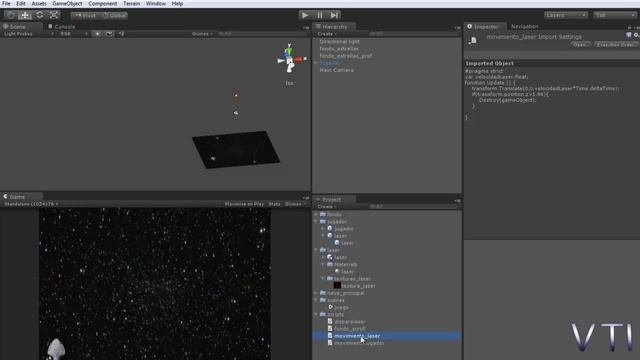
Task: Toggle Pivot/Center handle position
Action: pyautogui.click(x=85, y=16)
